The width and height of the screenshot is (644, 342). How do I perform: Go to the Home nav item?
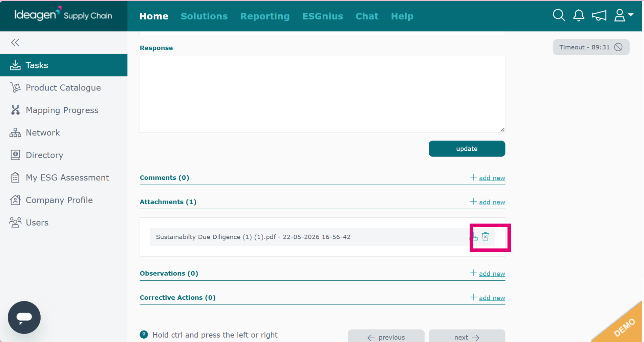[154, 16]
